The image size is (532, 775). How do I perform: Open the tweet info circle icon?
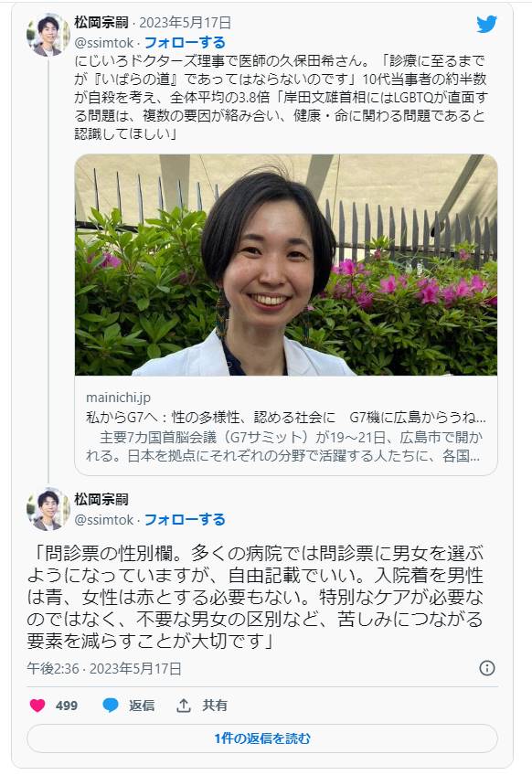487,668
